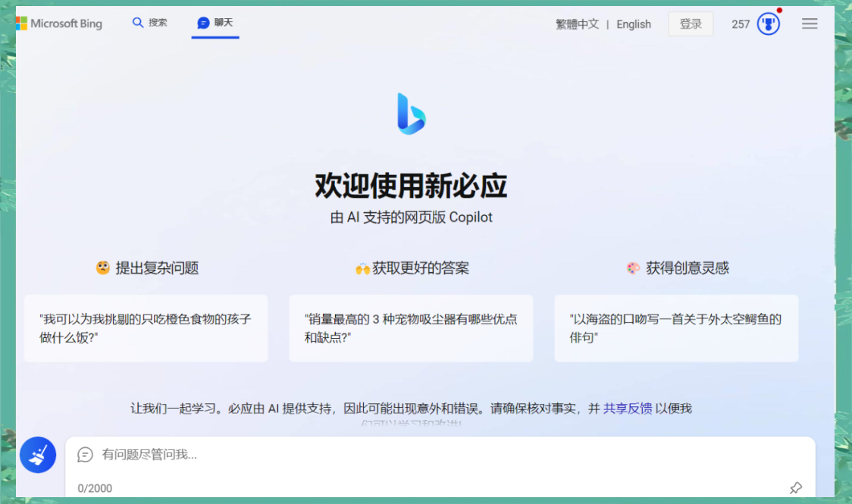The height and width of the screenshot is (504, 852).
Task: Switch language to 繁體中文
Action: pyautogui.click(x=577, y=24)
